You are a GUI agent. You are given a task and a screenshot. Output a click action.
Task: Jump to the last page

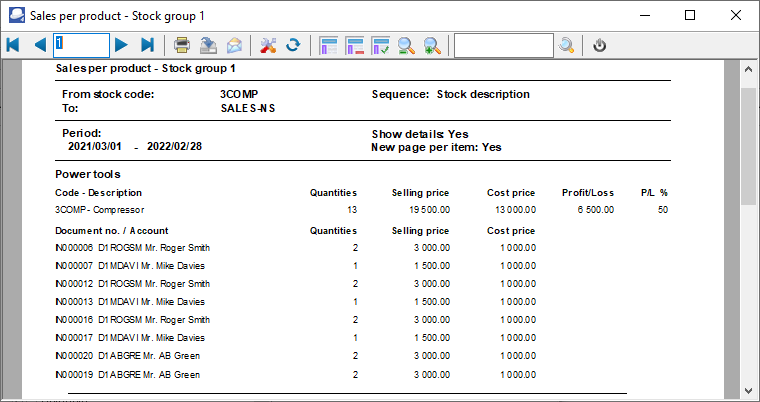click(147, 45)
